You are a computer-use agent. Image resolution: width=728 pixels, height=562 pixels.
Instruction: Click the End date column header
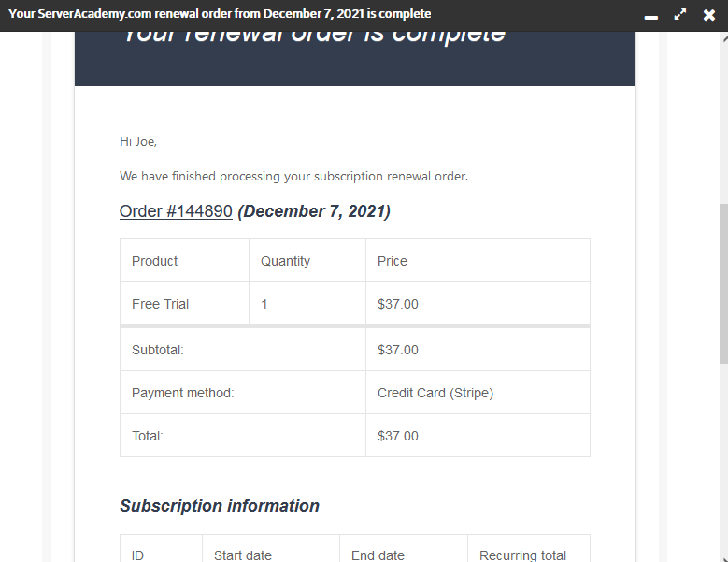tap(378, 555)
